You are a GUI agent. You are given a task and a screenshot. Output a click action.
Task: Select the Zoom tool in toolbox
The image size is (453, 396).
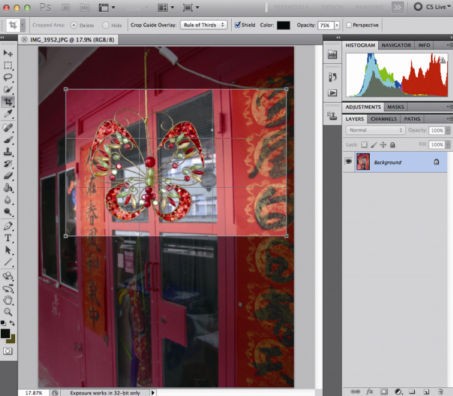[x=8, y=312]
